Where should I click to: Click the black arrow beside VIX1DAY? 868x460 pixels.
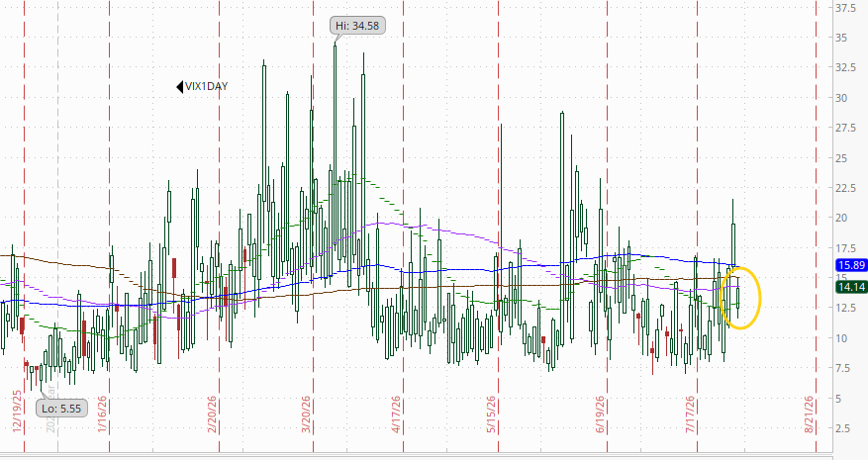point(180,87)
